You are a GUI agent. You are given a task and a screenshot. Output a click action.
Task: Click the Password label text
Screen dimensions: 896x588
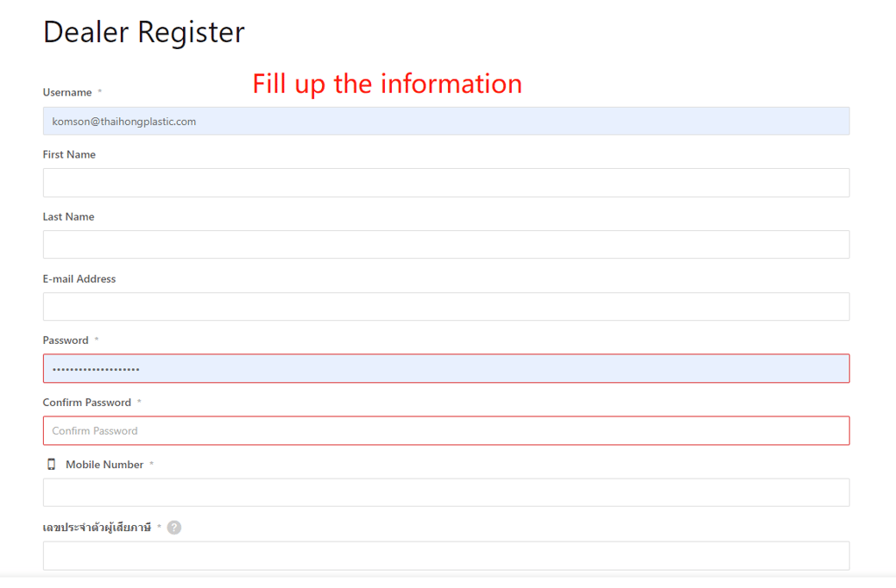click(x=66, y=340)
